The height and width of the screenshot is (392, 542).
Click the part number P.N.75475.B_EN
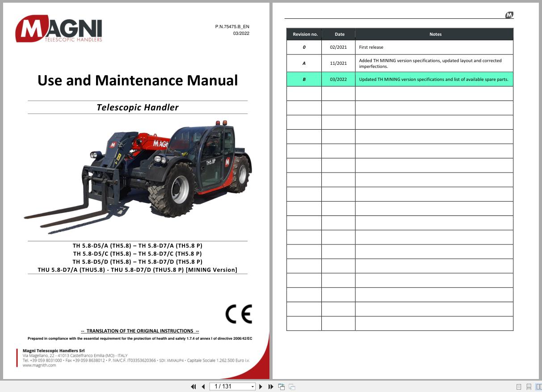(x=232, y=27)
